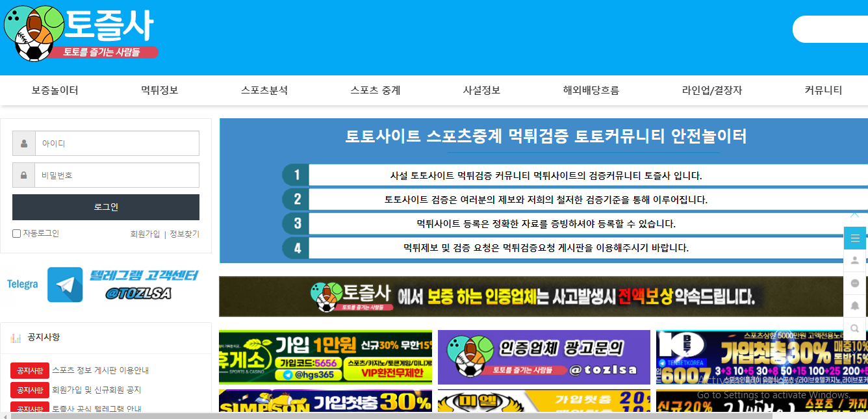Open the 먹튀정보 menu
The image size is (868, 419).
pos(159,90)
